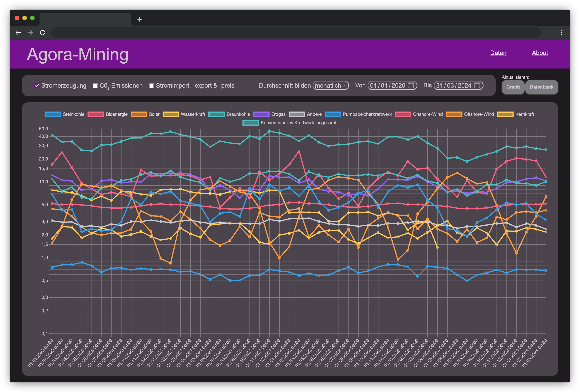Screen dimensions: 580x392
Task: Open a new browser tab
Action: [139, 19]
